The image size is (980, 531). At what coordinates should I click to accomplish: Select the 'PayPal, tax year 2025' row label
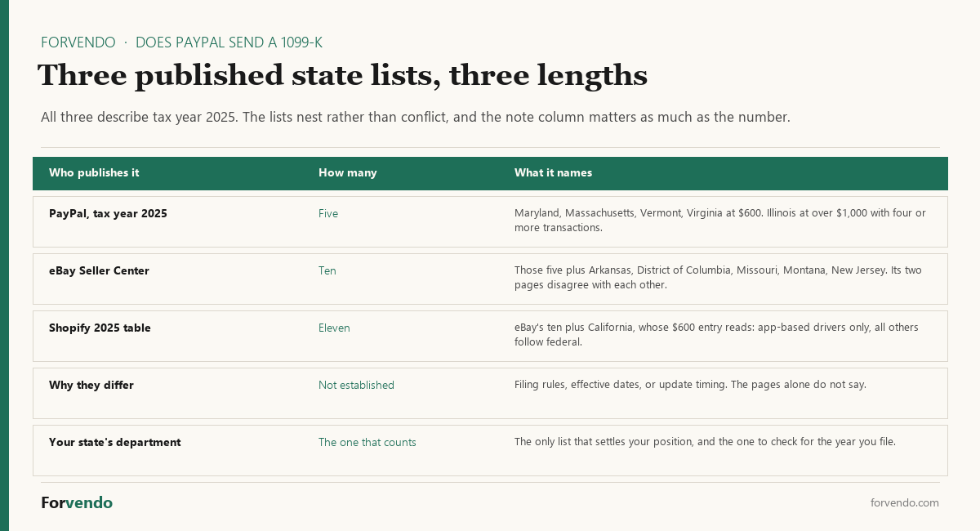click(108, 214)
